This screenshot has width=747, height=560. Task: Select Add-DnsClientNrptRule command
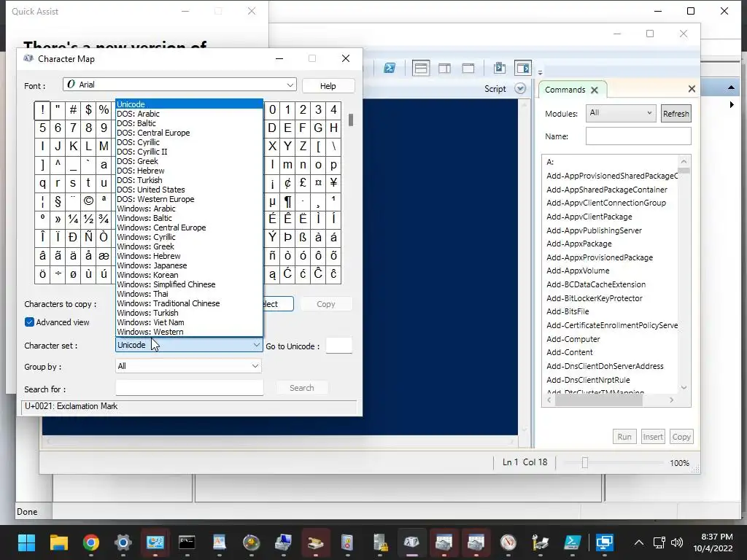588,380
